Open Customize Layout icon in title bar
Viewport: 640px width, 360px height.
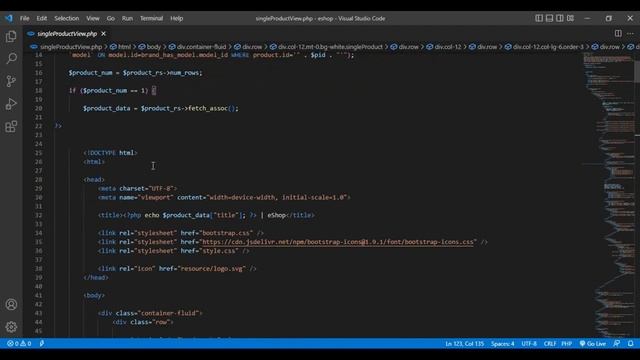click(570, 18)
